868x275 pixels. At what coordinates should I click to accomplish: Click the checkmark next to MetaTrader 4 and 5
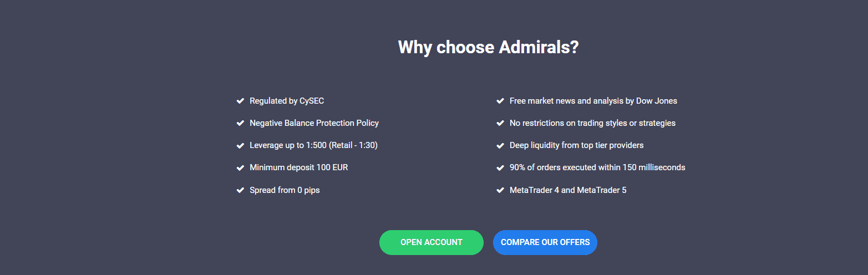[x=500, y=190]
